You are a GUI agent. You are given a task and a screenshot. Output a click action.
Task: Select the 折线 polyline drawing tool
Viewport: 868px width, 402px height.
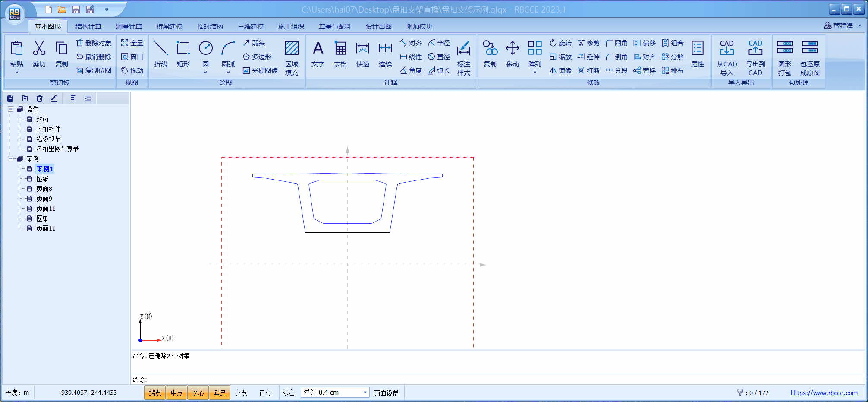coord(160,54)
